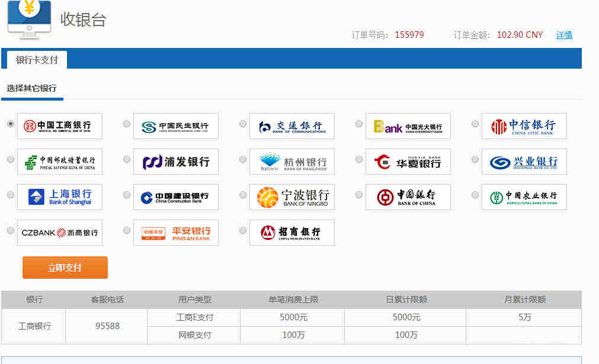This screenshot has height=364, width=599.
Task: Click the 月累计限额 column header
Action: (x=525, y=299)
